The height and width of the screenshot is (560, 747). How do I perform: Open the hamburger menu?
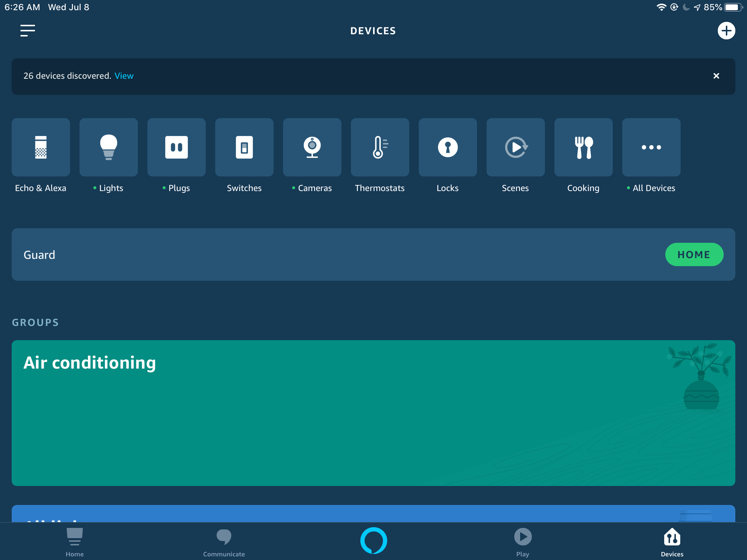[x=28, y=31]
